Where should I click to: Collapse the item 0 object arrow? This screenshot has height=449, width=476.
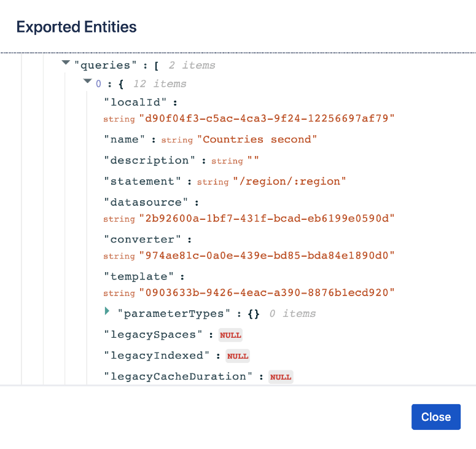tap(87, 82)
